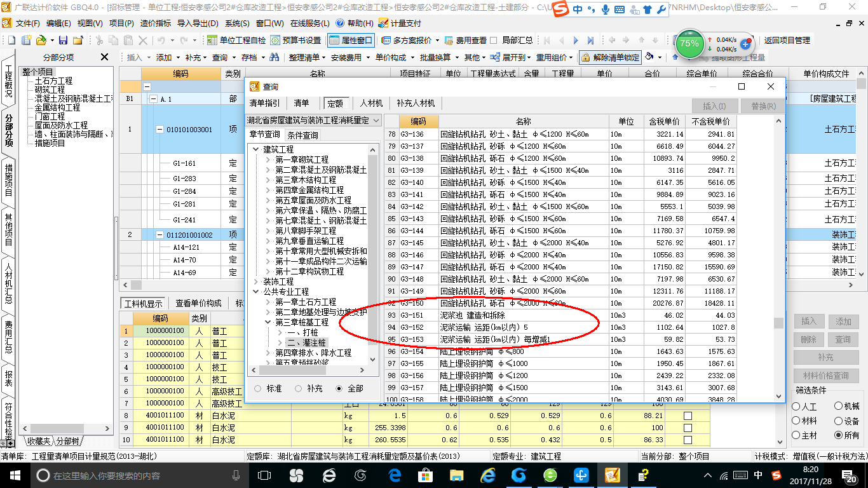868x488 pixels.
Task: Select 机械 filter radio
Action: point(839,406)
